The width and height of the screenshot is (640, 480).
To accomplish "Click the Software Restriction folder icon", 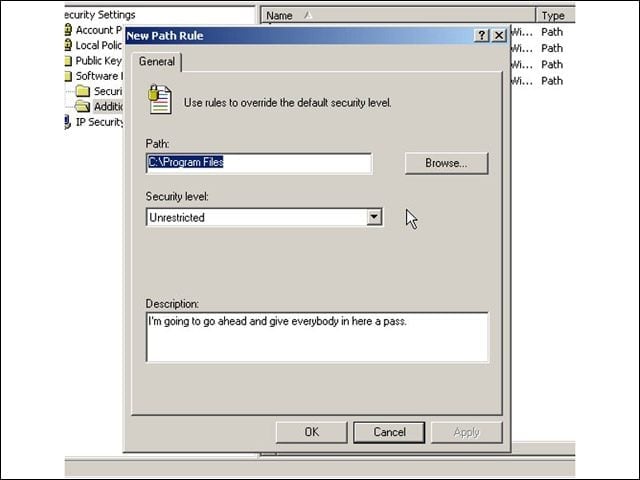I will (x=68, y=76).
